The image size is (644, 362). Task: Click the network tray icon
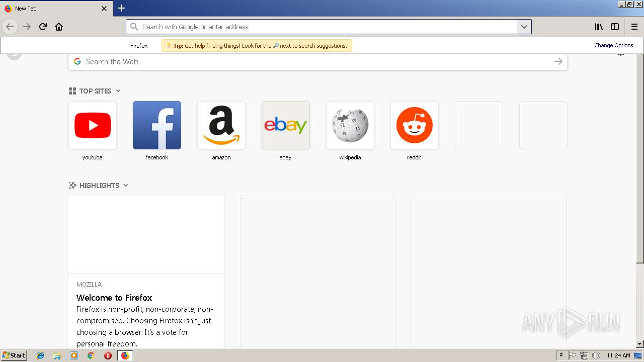(584, 355)
